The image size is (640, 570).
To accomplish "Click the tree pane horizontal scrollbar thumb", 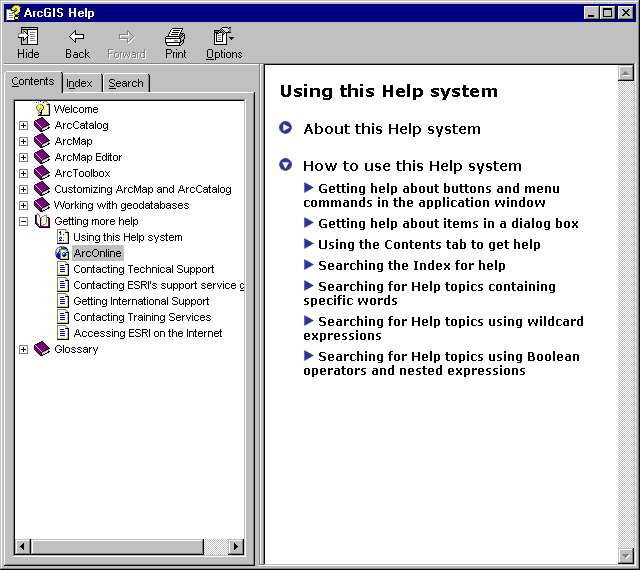I will [117, 546].
